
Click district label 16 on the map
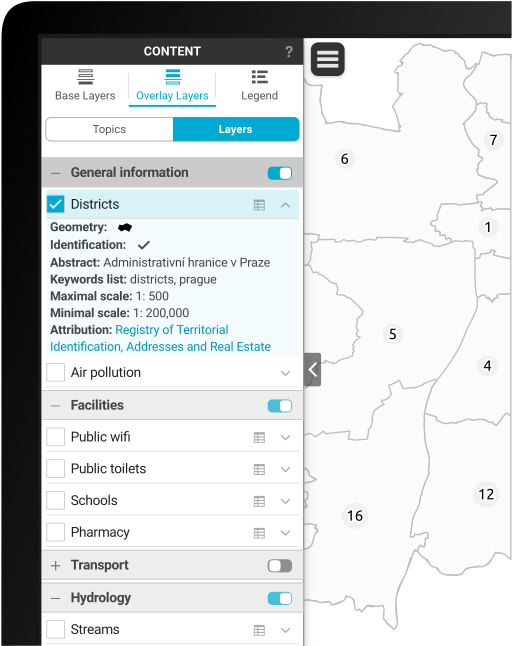pyautogui.click(x=355, y=515)
